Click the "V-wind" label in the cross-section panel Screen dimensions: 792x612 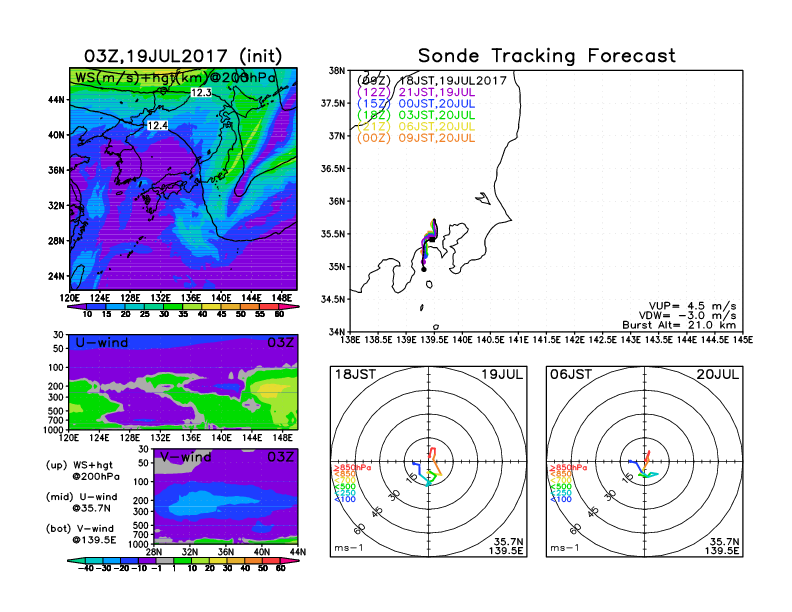pos(185,457)
